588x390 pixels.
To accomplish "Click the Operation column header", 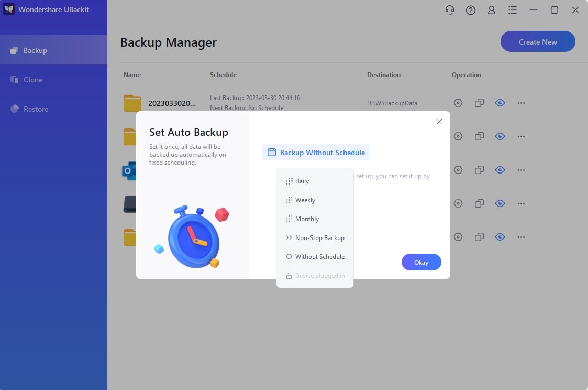I will tap(466, 74).
